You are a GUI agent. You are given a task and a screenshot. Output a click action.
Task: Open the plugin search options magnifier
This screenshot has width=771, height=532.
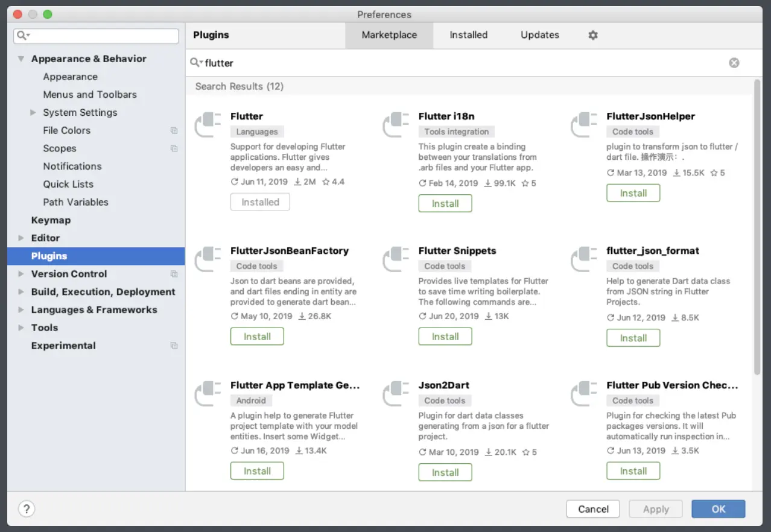point(196,63)
